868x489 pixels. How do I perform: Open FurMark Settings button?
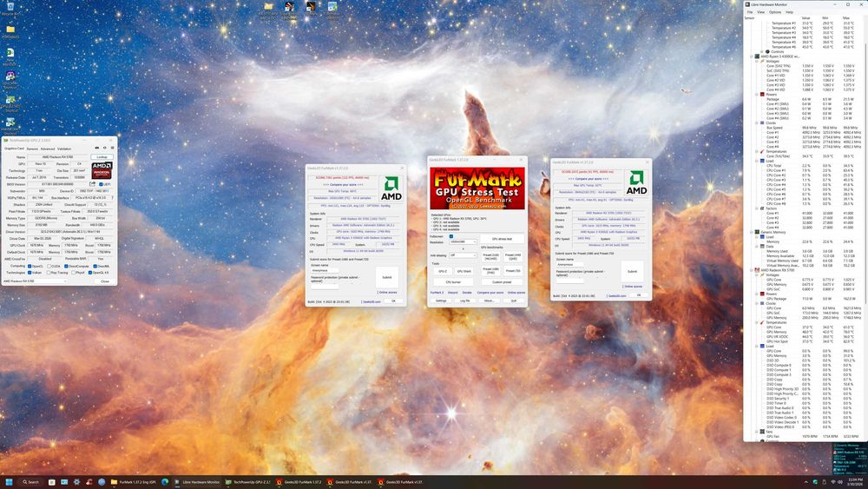pos(441,301)
